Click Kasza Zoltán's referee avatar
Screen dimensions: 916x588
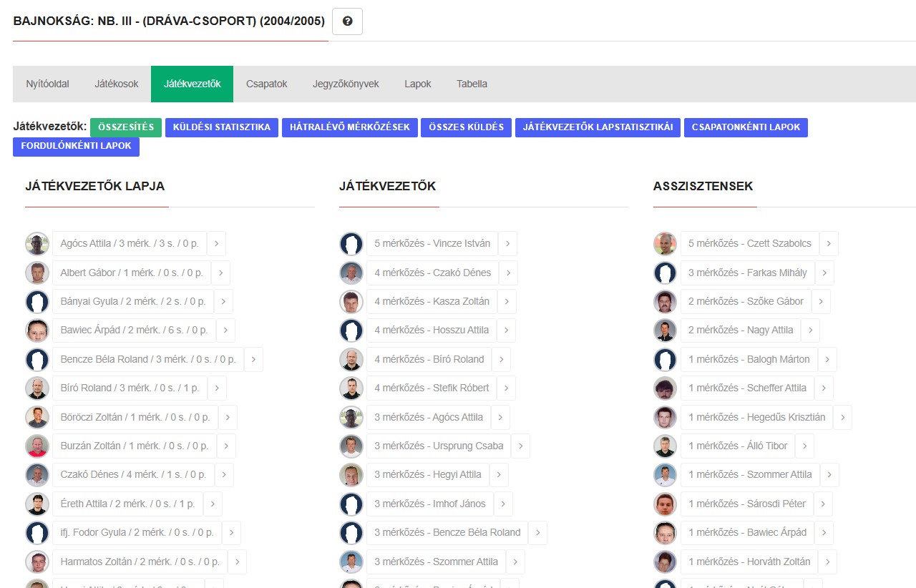click(x=351, y=302)
